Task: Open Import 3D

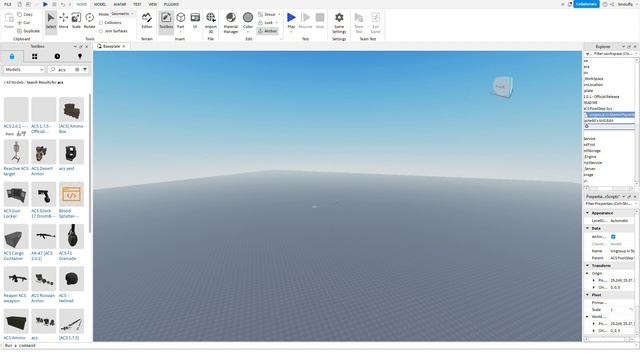Action: click(211, 22)
